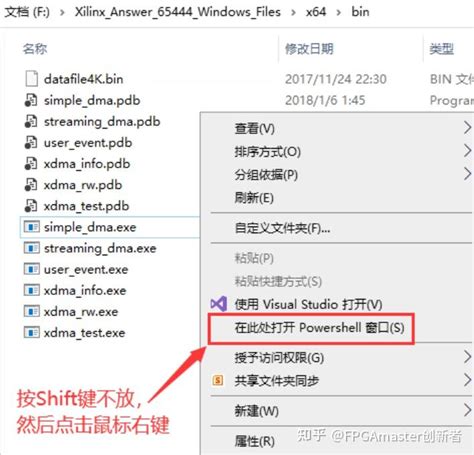Choose 自定义文件夹(F)... menu entry
Screen dimensions: 474x455
[x=282, y=228]
